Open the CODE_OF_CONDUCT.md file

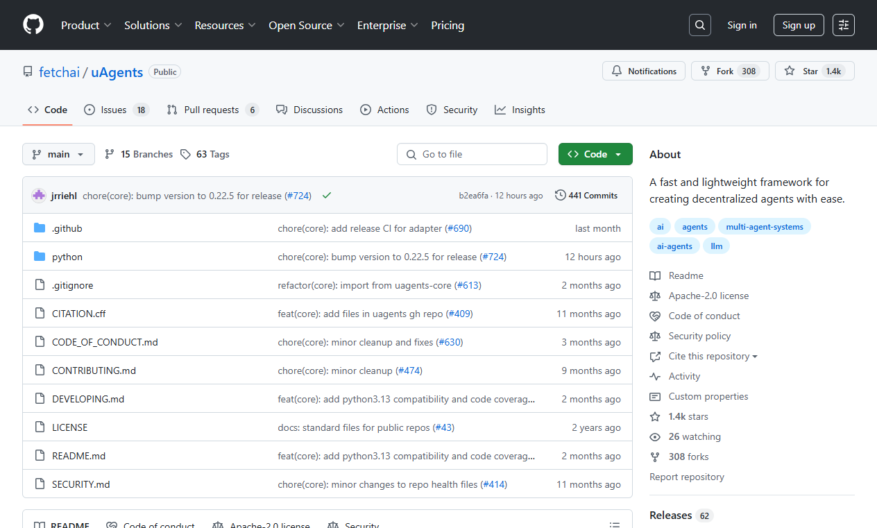tap(105, 342)
